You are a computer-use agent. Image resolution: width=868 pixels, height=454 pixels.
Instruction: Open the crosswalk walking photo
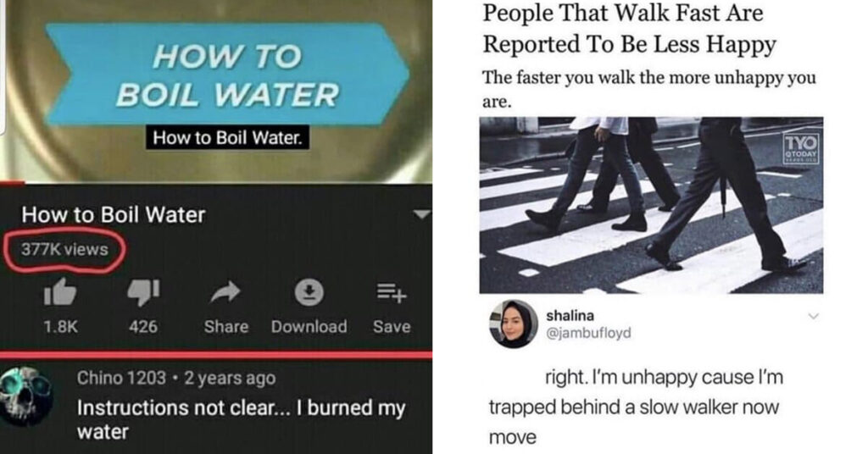coord(651,205)
